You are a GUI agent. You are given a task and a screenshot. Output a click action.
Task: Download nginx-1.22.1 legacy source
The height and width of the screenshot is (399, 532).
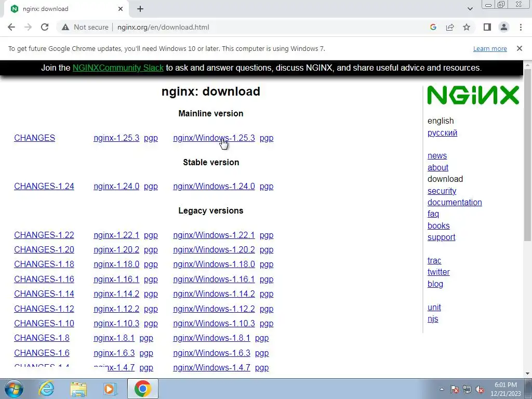click(x=116, y=235)
